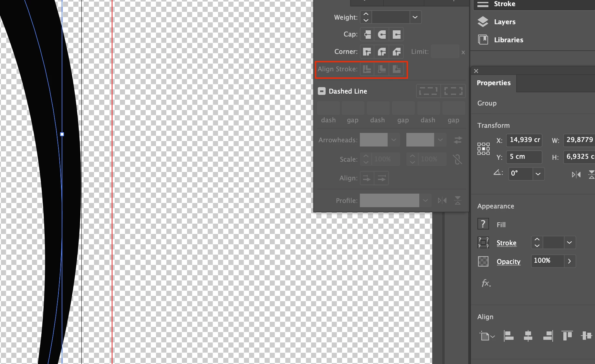
Task: Click the Group label in Properties
Action: point(487,103)
